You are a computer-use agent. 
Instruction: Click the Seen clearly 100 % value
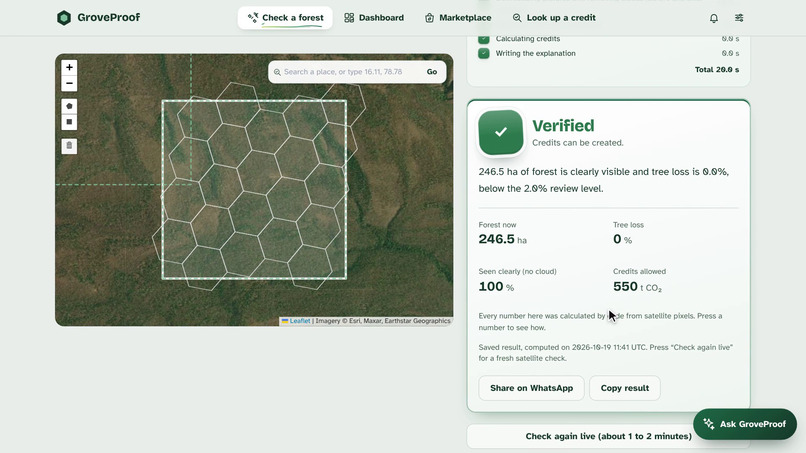click(496, 286)
